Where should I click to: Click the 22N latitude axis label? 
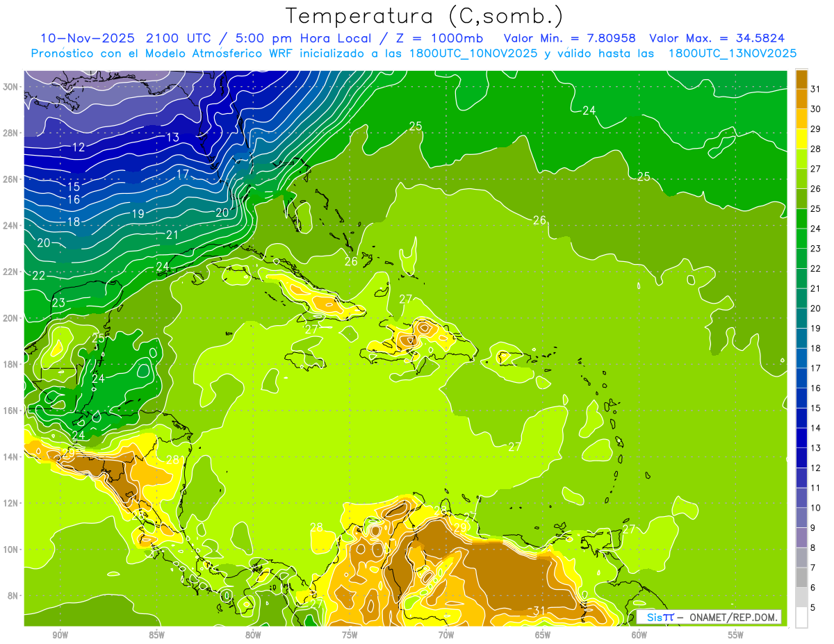(x=12, y=272)
